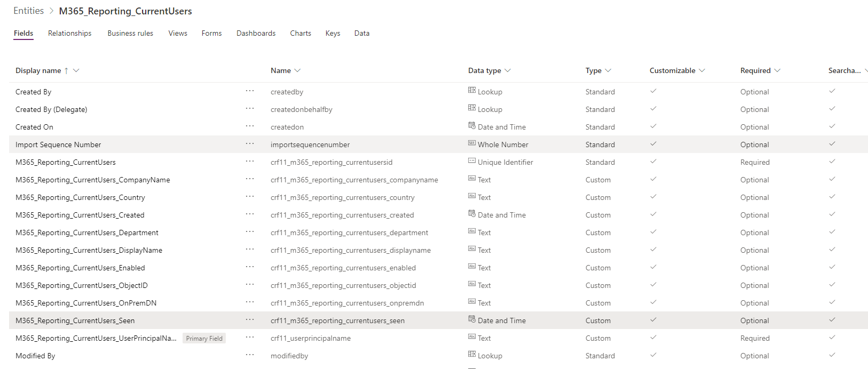
Task: Open Display name column dropdown
Action: pyautogui.click(x=76, y=70)
